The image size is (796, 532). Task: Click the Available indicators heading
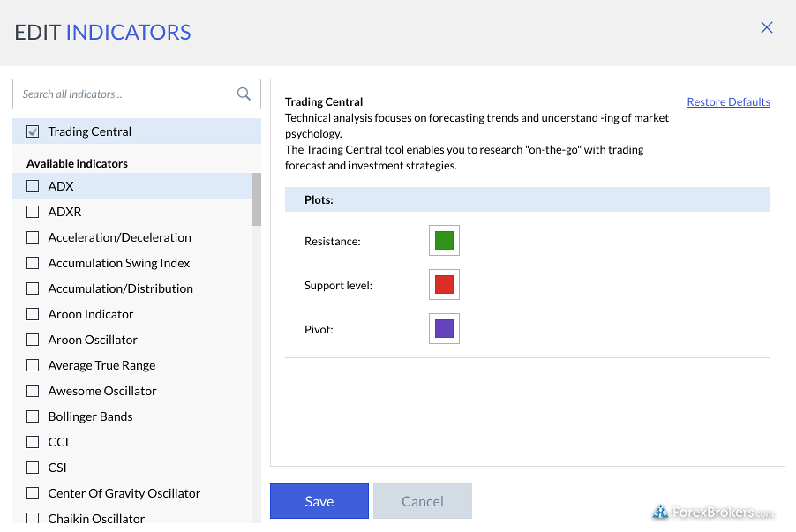point(77,163)
